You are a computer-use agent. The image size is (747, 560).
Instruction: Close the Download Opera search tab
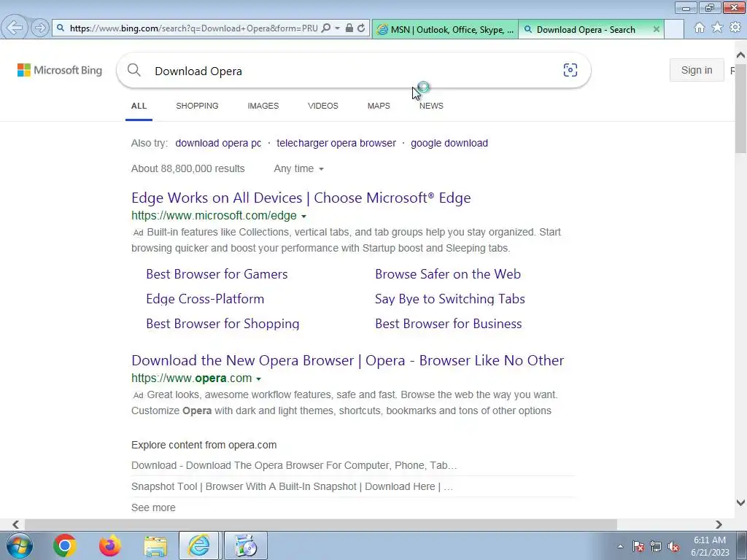click(x=656, y=29)
